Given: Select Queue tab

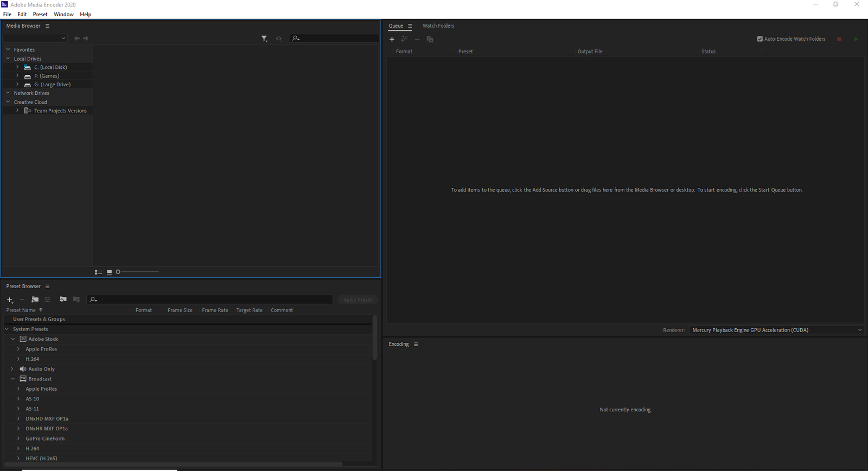Looking at the screenshot, I should 396,26.
